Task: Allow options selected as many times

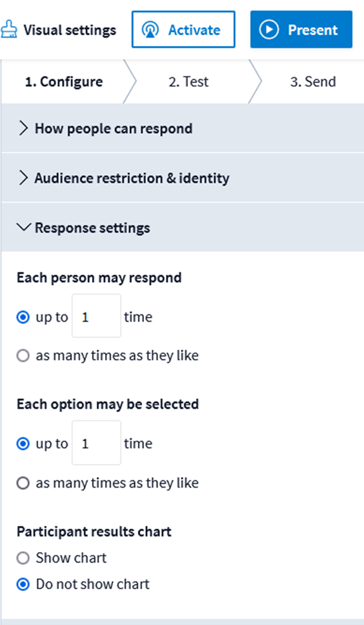Action: (x=23, y=483)
